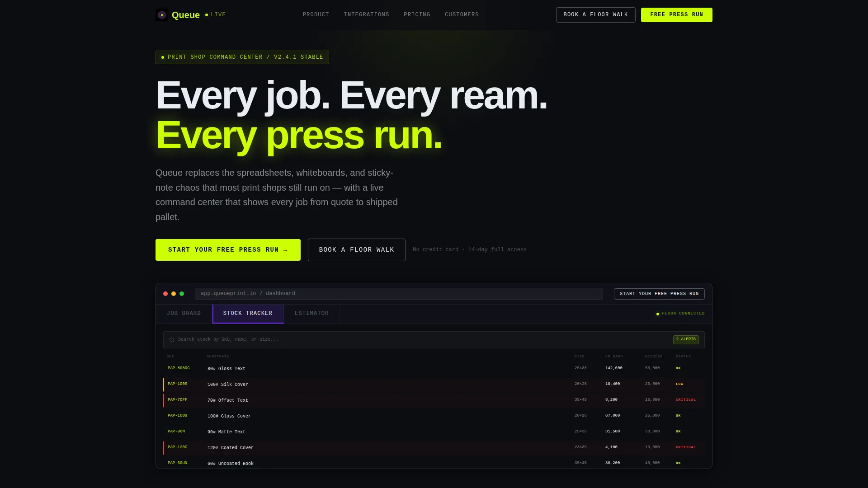Click the Queue logo icon
The image size is (868, 488).
point(162,15)
